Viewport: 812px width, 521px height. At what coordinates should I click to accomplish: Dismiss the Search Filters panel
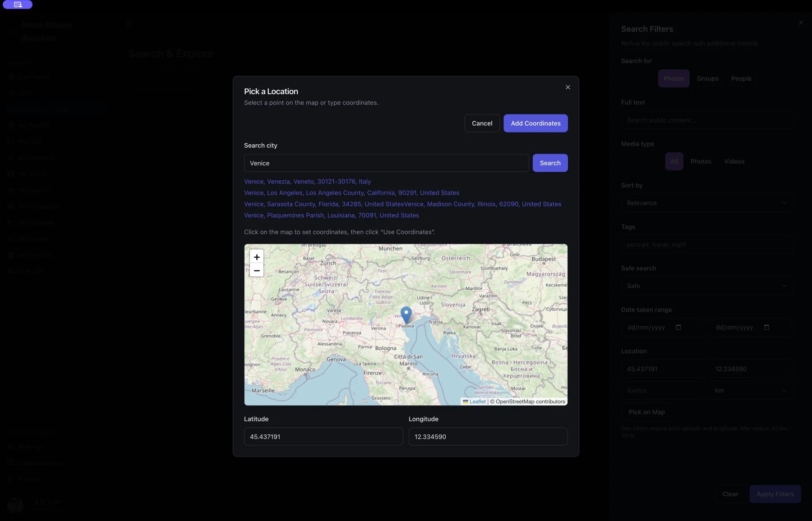pyautogui.click(x=801, y=22)
